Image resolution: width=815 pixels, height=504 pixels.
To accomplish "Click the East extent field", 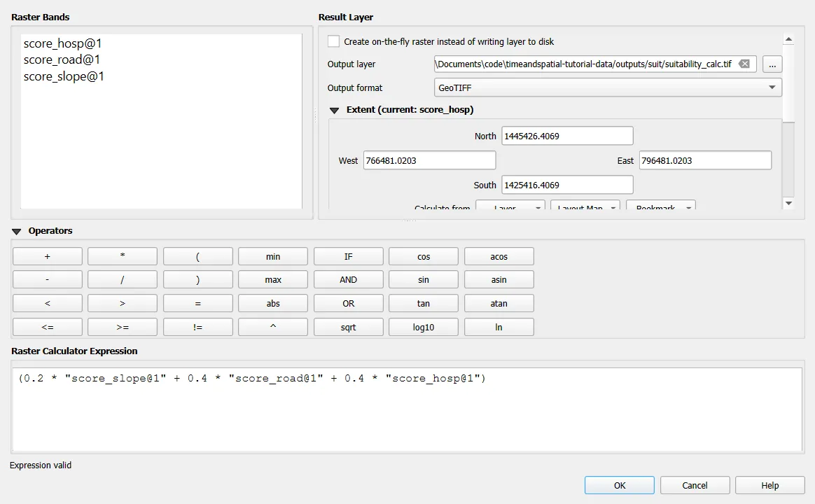I will click(x=705, y=160).
